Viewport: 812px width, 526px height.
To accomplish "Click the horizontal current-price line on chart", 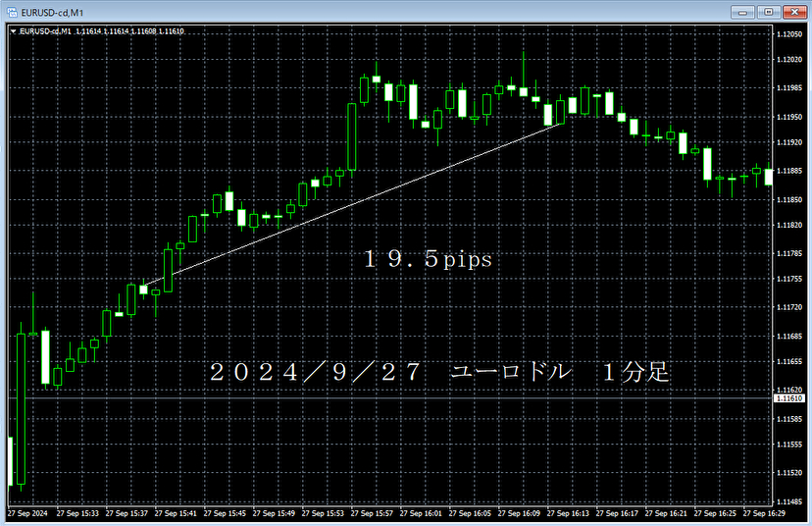I will click(390, 398).
